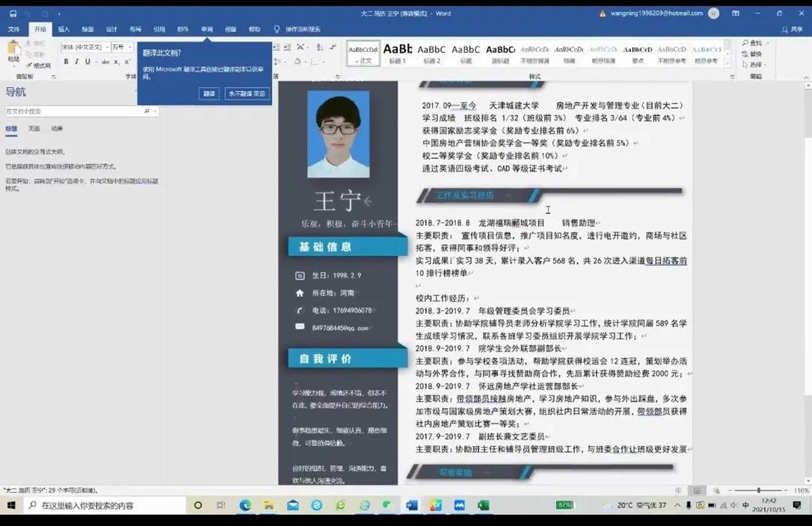Toggle Bold formatting
This screenshot has height=526, width=812.
point(66,62)
